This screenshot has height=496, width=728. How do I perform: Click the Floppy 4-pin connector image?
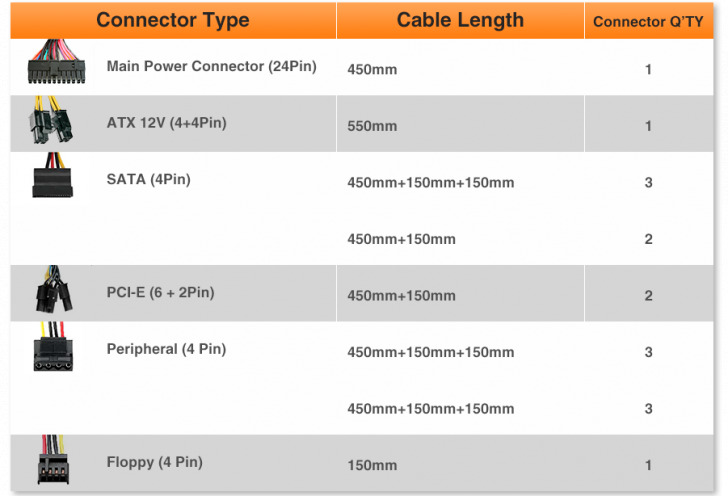click(52, 461)
